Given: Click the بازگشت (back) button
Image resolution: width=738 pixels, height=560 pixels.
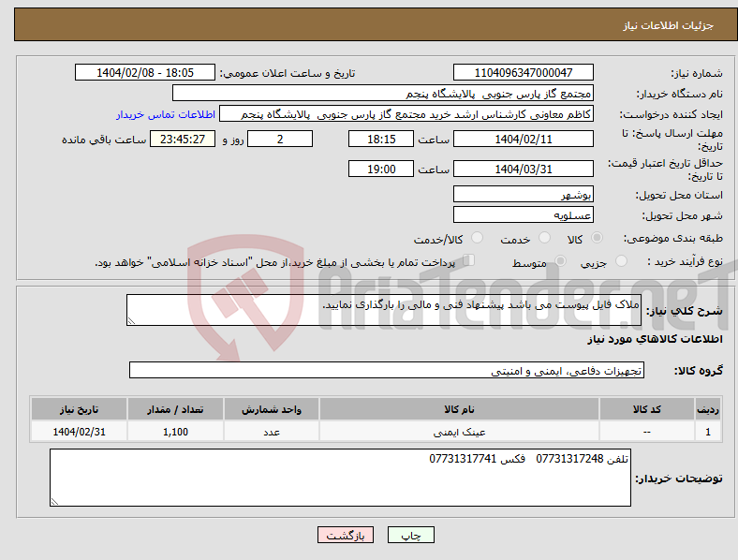Looking at the screenshot, I should (x=346, y=535).
